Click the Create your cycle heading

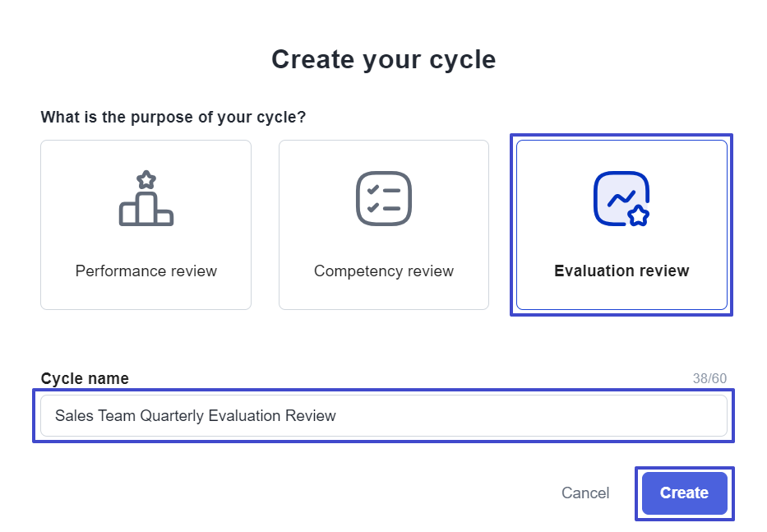tap(384, 60)
